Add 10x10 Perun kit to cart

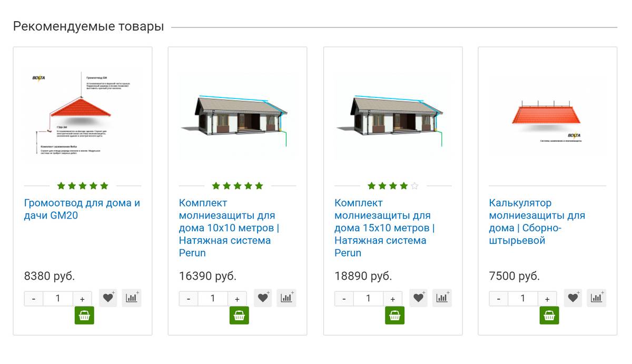(x=239, y=316)
